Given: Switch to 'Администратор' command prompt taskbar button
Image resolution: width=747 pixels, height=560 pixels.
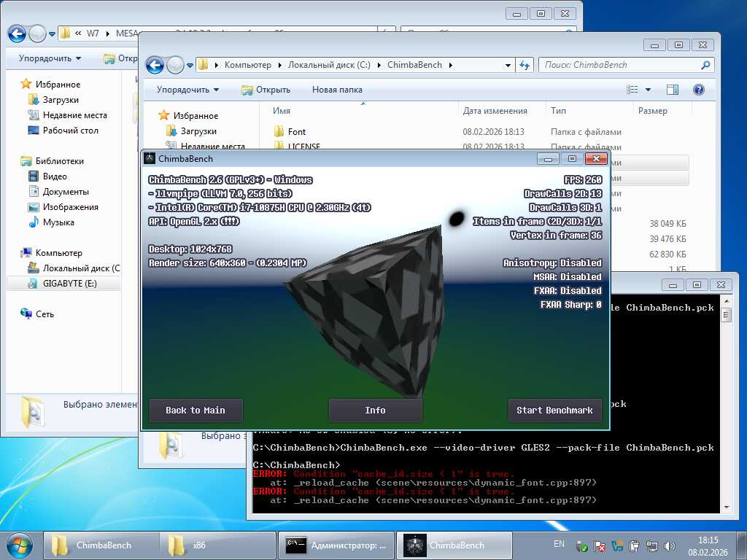Looking at the screenshot, I should pos(336,545).
